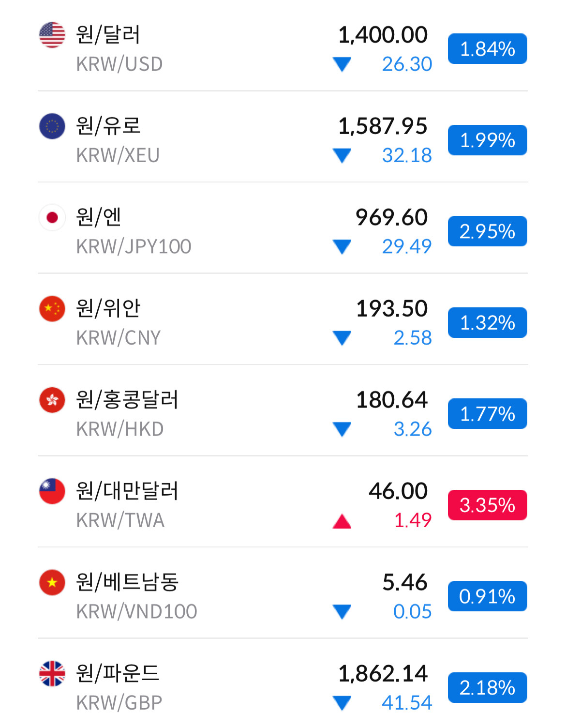Tap the Taiwan flag icon

tap(52, 491)
